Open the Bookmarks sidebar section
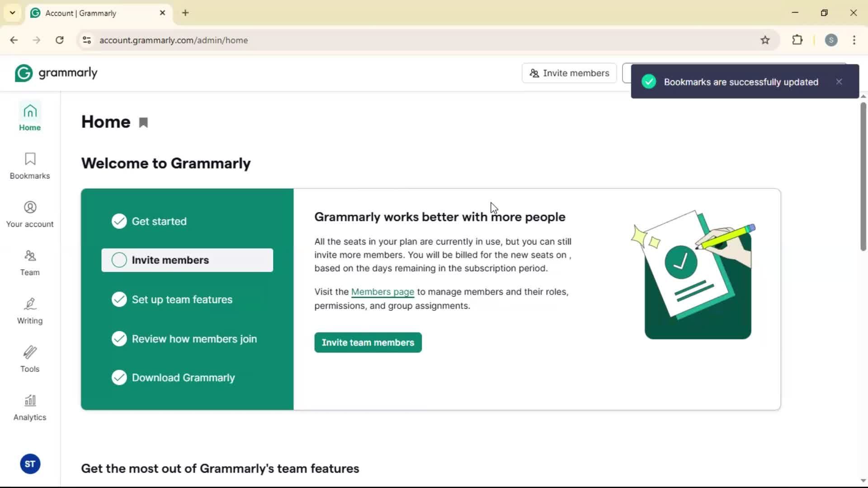 (x=30, y=166)
